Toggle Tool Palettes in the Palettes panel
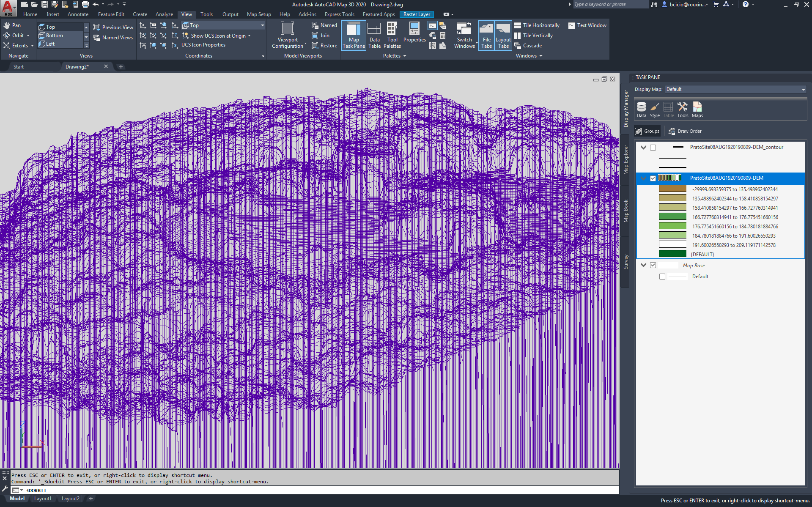Viewport: 812px width, 507px height. tap(392, 35)
